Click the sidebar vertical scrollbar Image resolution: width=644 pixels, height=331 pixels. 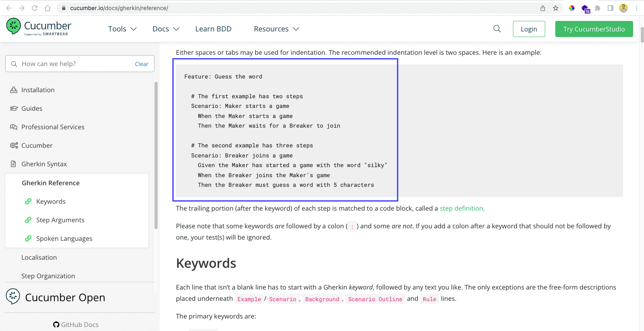156,155
